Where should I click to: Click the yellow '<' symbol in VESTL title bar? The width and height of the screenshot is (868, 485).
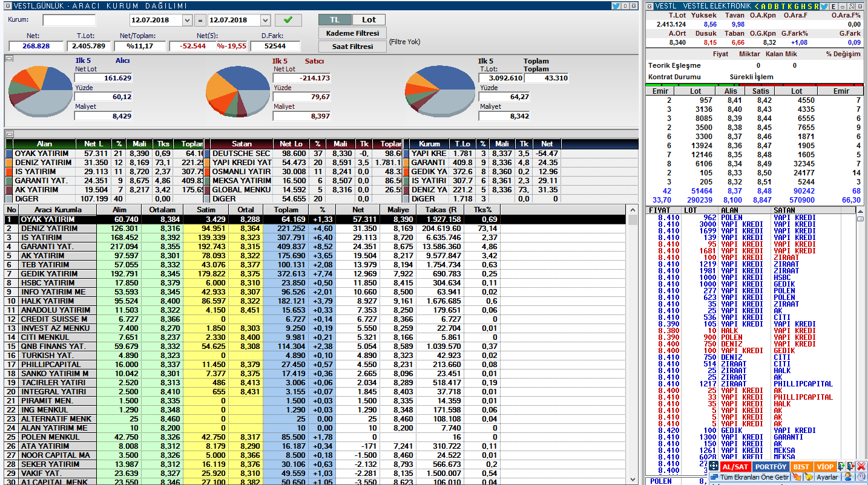757,6
